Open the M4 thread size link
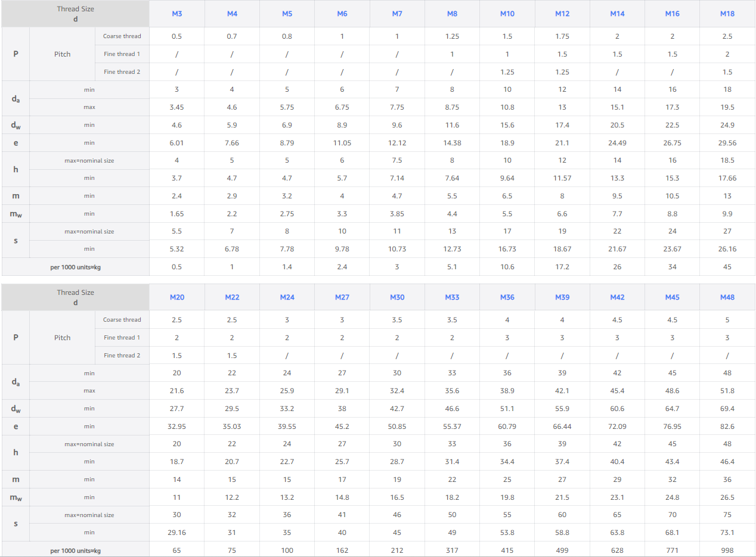The height and width of the screenshot is (557, 756). pyautogui.click(x=232, y=14)
